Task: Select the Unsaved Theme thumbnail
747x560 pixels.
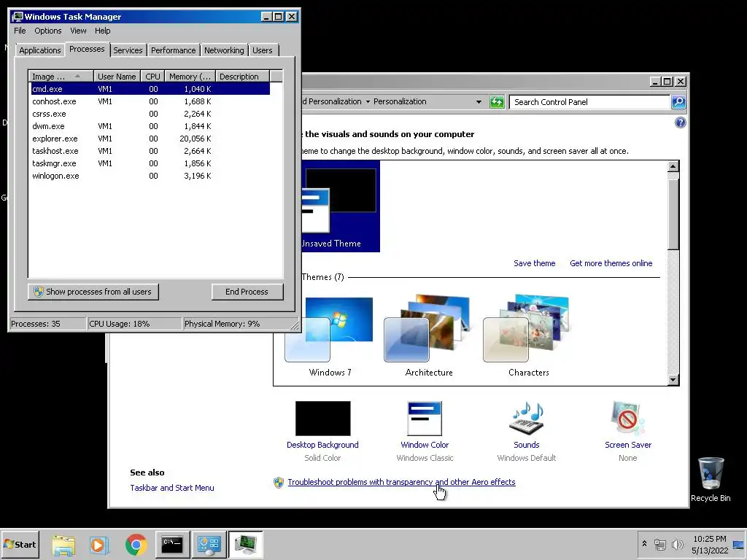Action: (340, 206)
